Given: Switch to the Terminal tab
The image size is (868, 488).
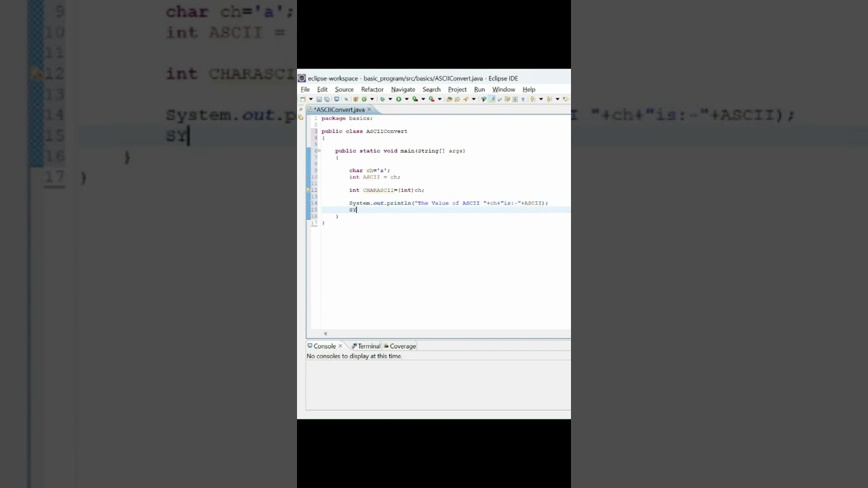Looking at the screenshot, I should tap(366, 346).
